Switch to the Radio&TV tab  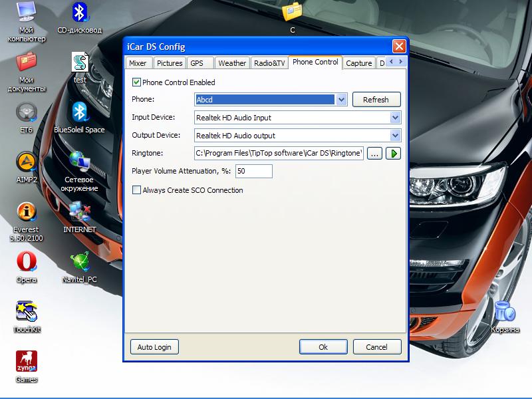tap(269, 63)
